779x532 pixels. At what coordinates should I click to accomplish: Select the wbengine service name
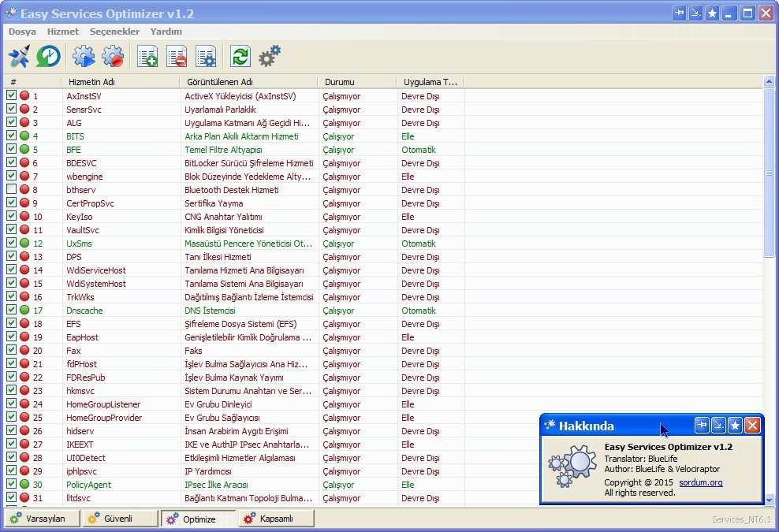tap(84, 177)
